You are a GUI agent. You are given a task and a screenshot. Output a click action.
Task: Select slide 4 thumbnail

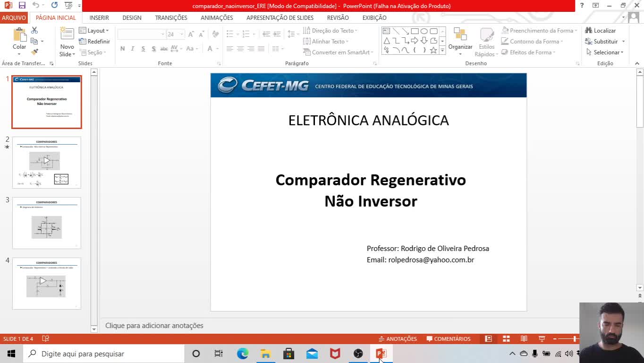click(x=47, y=284)
